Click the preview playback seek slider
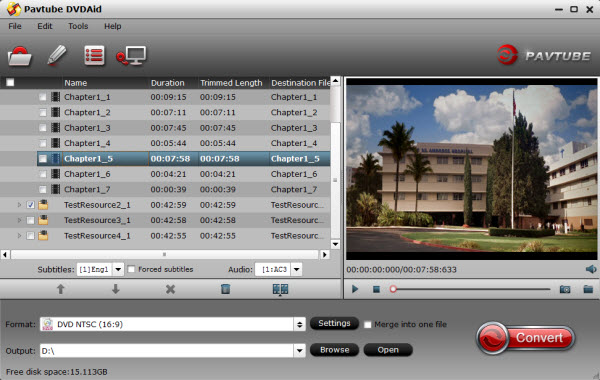Screen dimensions: 600x380 [x=470, y=289]
